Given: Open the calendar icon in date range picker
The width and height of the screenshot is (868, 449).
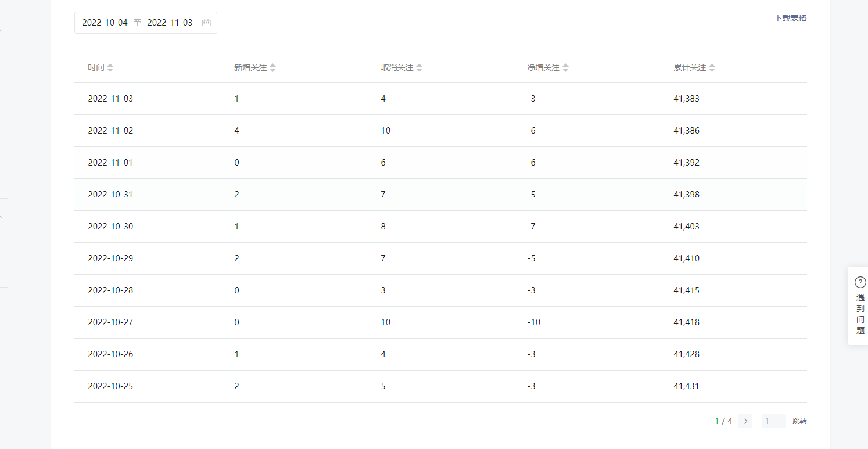Looking at the screenshot, I should pyautogui.click(x=206, y=23).
